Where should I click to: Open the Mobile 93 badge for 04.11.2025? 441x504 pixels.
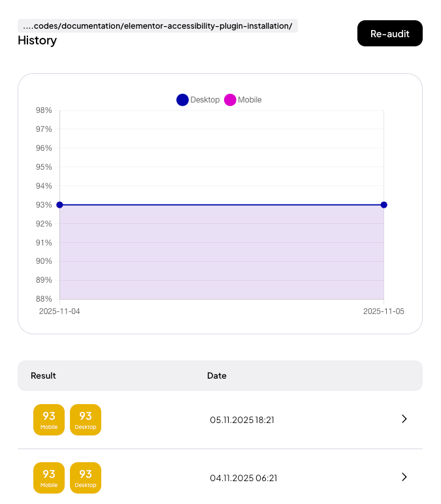click(x=49, y=478)
